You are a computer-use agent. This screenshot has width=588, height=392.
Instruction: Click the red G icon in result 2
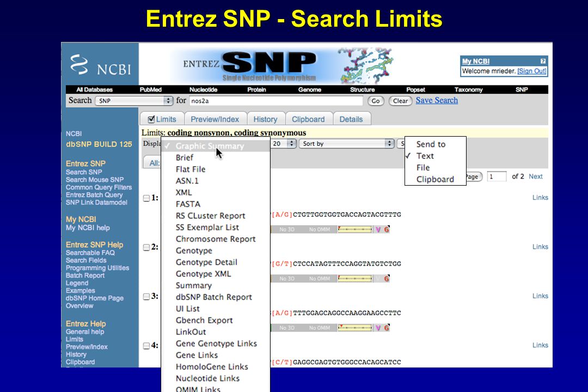386,278
